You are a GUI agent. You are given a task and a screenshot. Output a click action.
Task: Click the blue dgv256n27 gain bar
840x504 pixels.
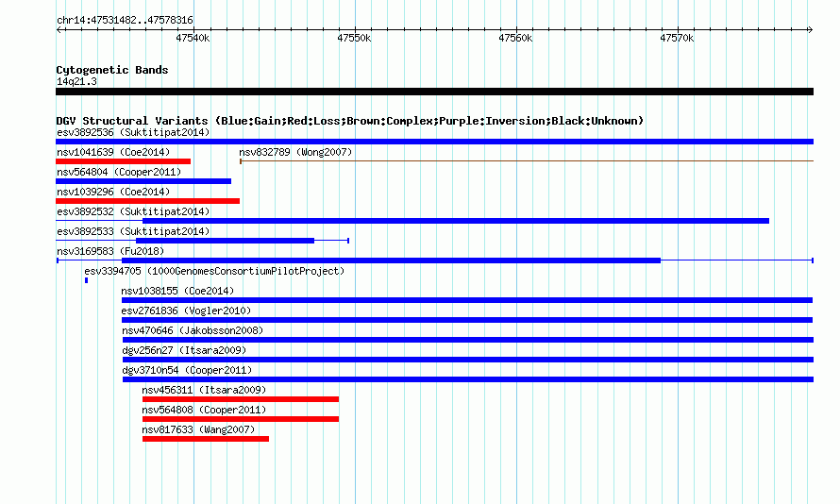pyautogui.click(x=468, y=360)
